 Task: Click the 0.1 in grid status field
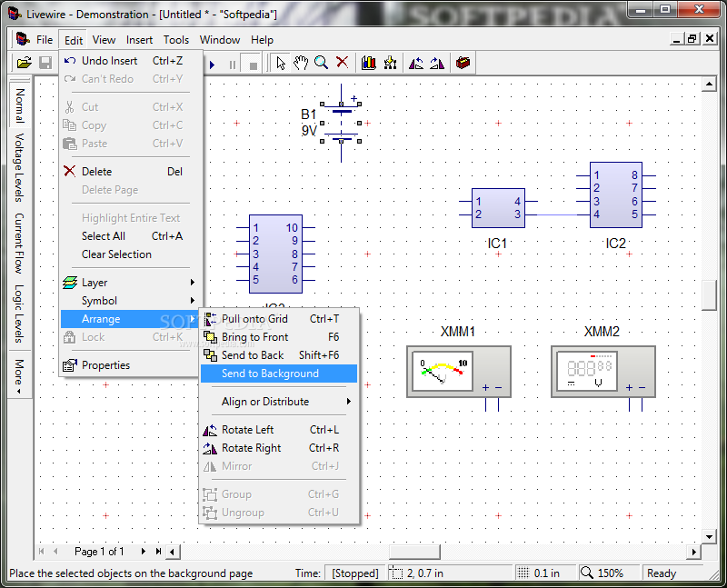(544, 573)
